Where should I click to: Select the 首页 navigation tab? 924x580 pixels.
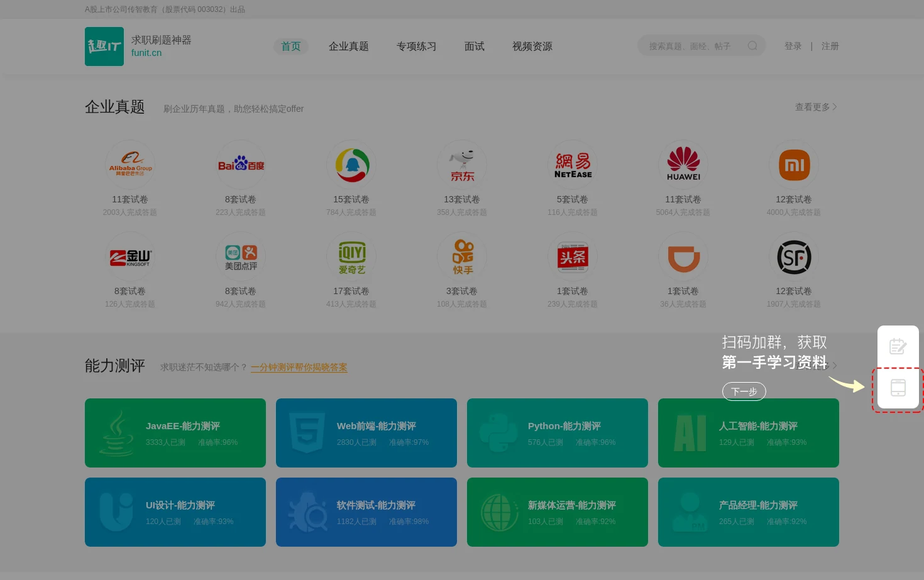[x=291, y=47]
